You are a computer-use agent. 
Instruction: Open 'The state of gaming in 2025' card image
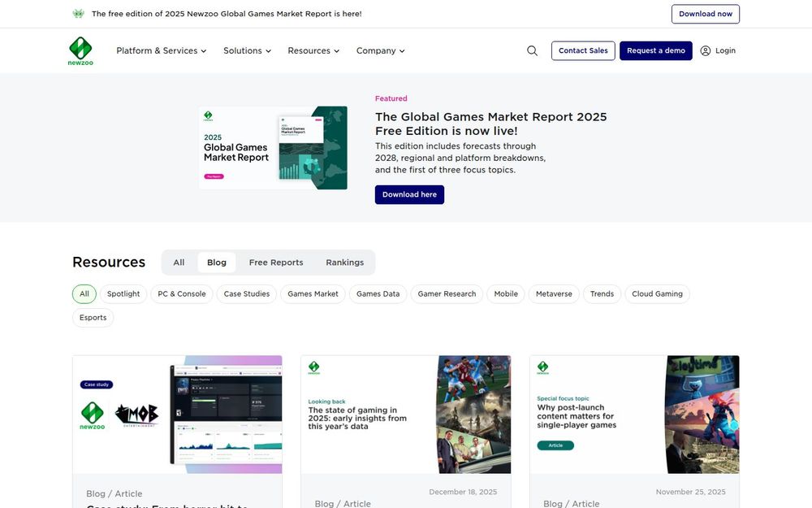pos(406,415)
